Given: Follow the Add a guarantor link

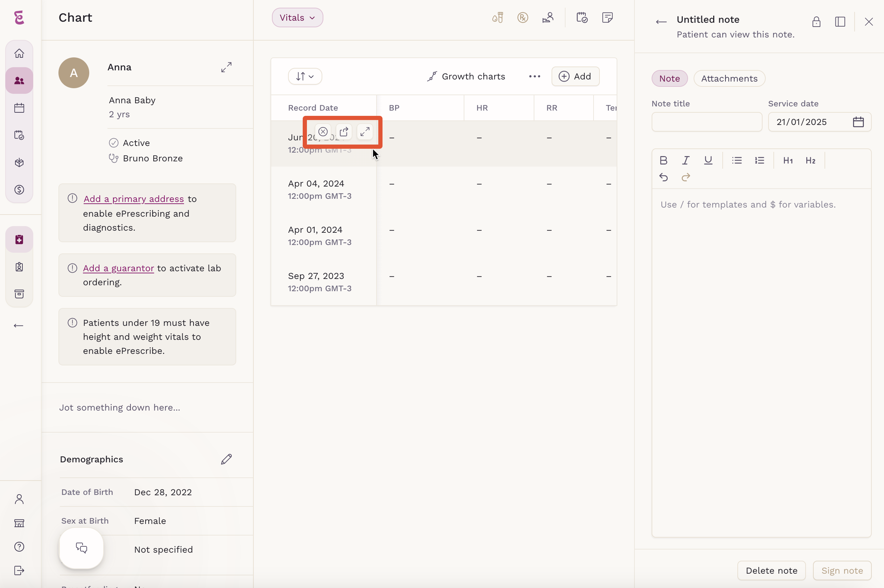Looking at the screenshot, I should coord(119,268).
